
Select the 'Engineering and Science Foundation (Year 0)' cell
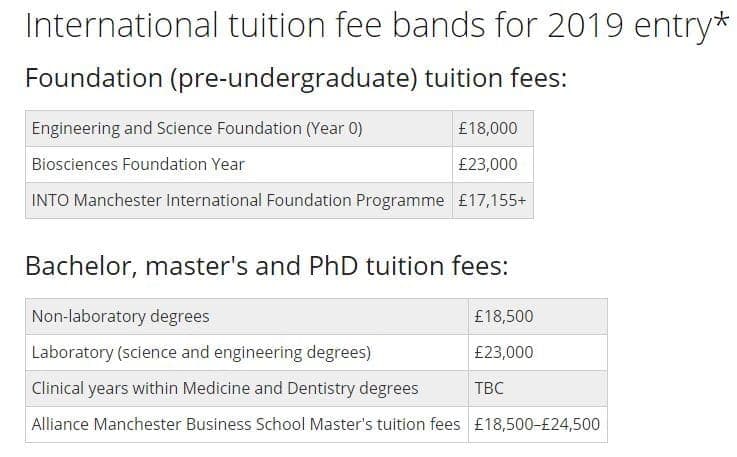[x=197, y=128]
